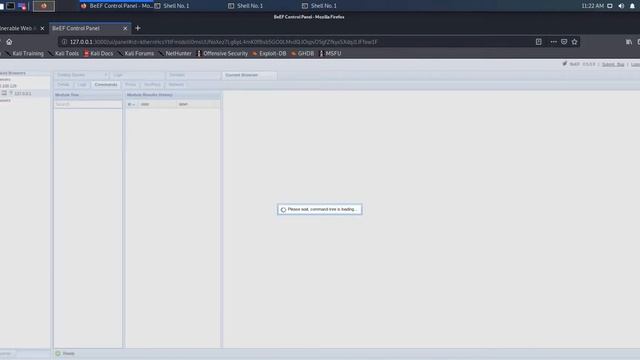This screenshot has width=640, height=360.
Task: Save page to Pocket icon
Action: pyautogui.click(x=564, y=42)
